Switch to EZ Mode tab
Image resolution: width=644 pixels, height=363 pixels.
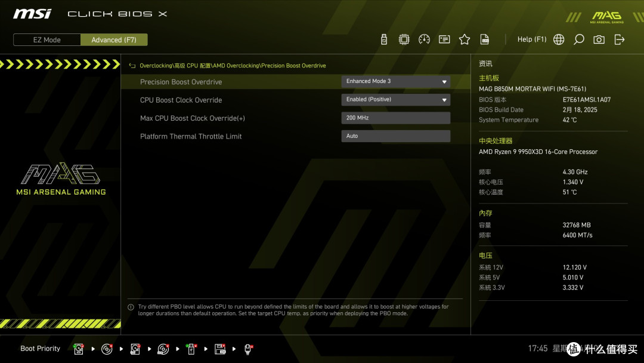tap(47, 40)
